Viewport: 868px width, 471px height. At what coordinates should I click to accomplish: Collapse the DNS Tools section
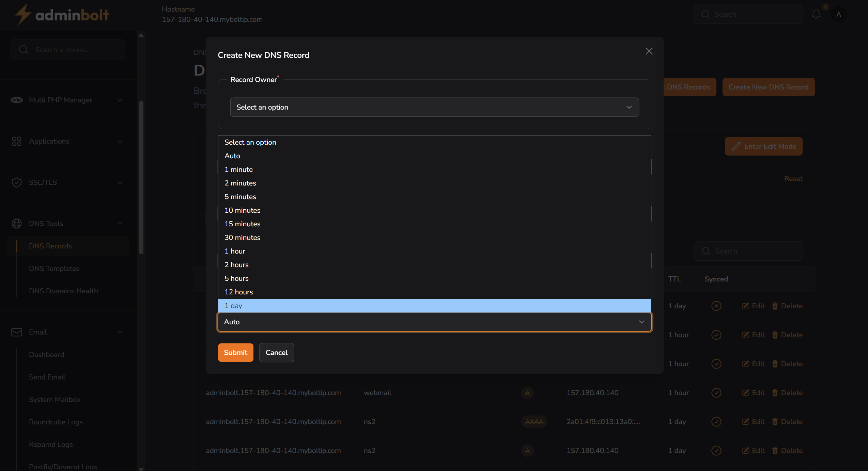[120, 223]
